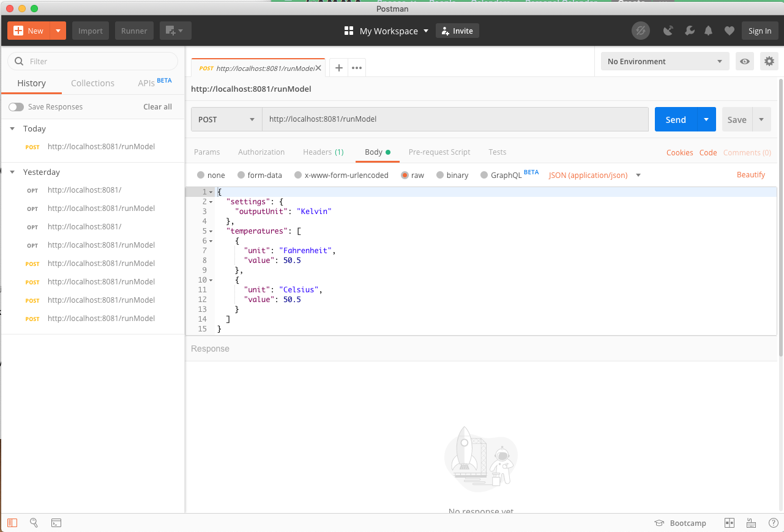This screenshot has height=532, width=784.
Task: Collapse the Yesterday history group
Action: [12, 172]
